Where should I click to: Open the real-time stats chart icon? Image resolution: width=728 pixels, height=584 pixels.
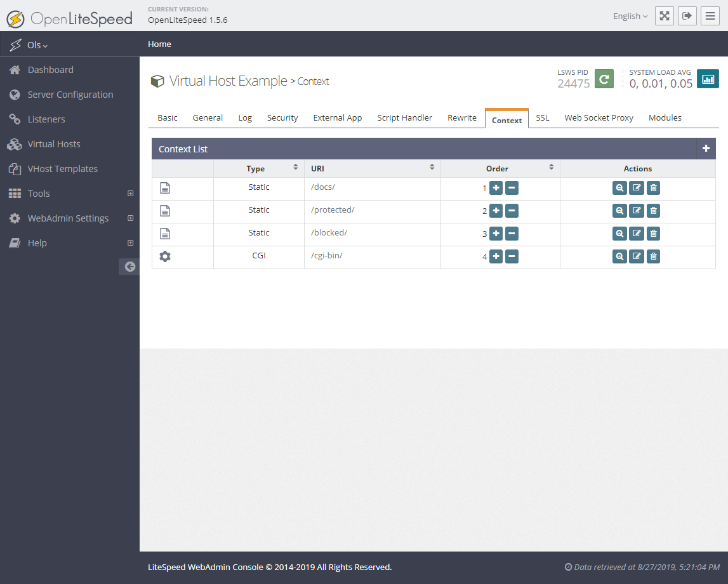[708, 79]
